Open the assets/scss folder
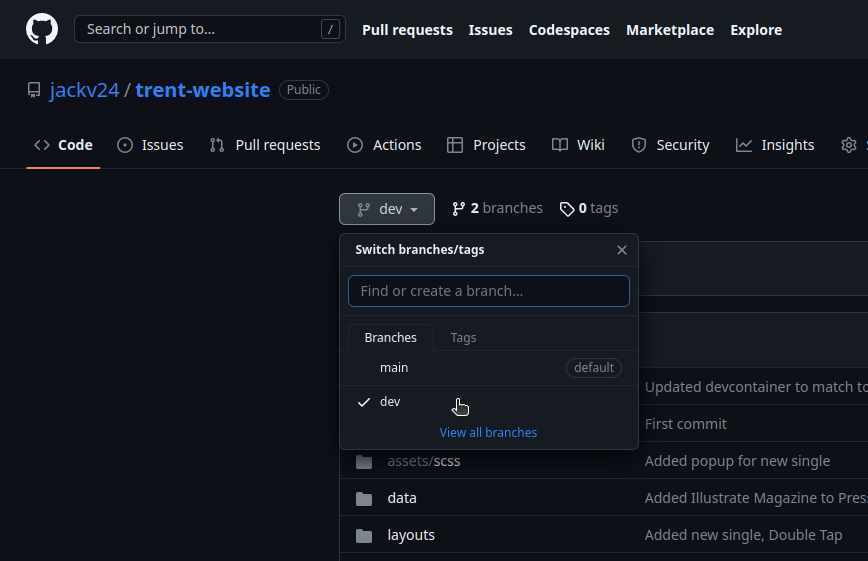Image resolution: width=868 pixels, height=561 pixels. [x=424, y=461]
